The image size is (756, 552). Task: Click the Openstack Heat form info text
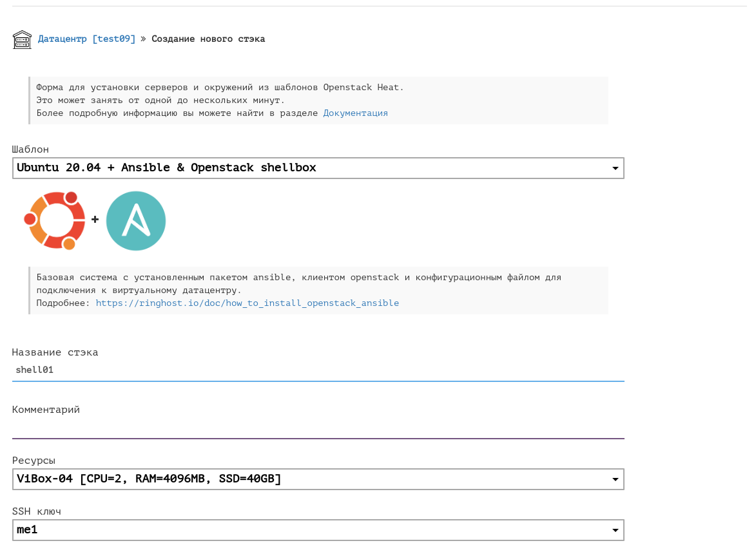(x=220, y=88)
